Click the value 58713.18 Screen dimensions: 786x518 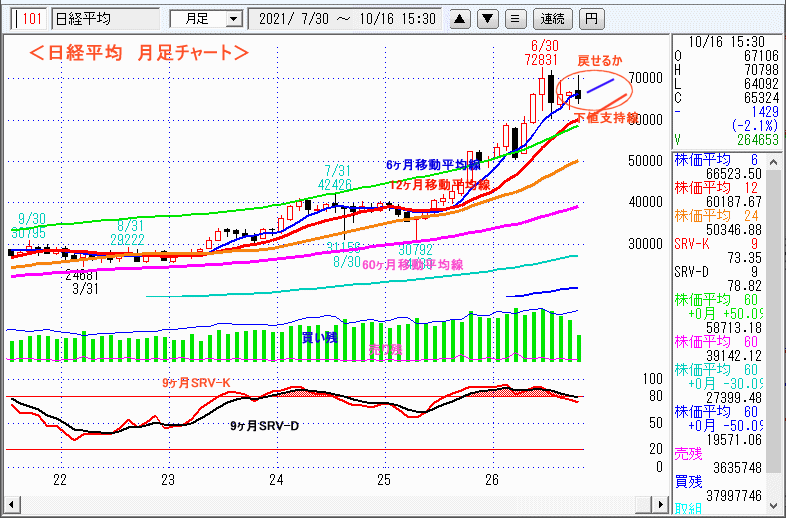tap(734, 328)
